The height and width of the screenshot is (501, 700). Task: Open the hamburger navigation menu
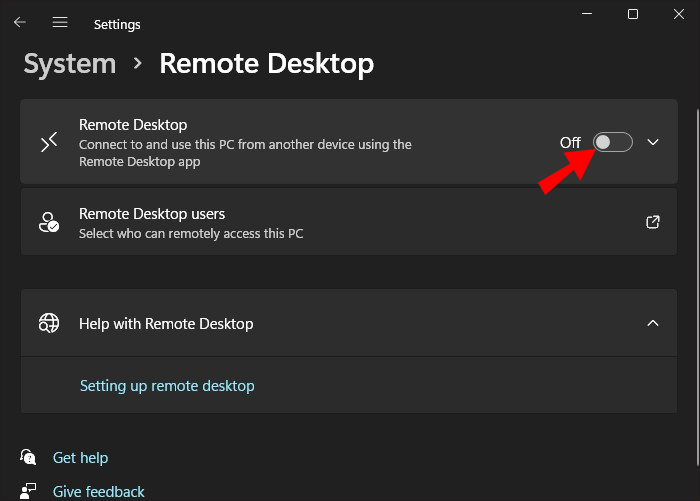click(x=60, y=22)
